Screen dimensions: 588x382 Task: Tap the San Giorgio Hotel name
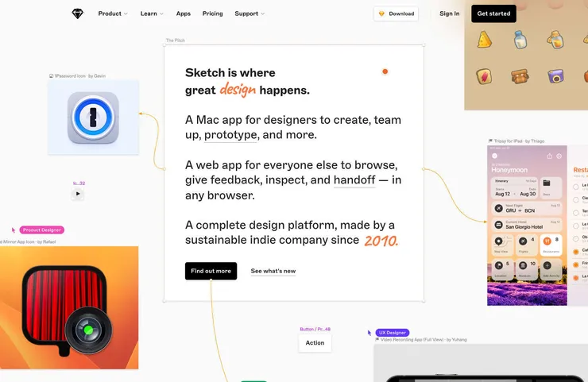[524, 227]
